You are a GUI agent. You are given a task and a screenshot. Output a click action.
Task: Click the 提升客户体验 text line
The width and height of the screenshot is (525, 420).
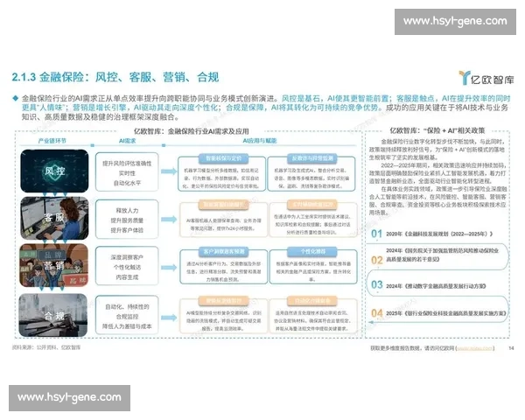point(127,230)
